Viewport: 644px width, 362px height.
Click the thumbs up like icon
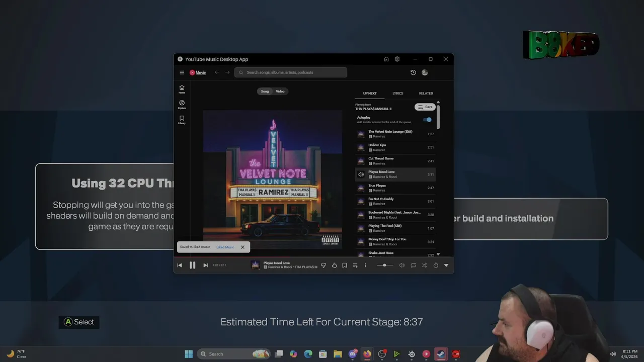[x=334, y=265]
